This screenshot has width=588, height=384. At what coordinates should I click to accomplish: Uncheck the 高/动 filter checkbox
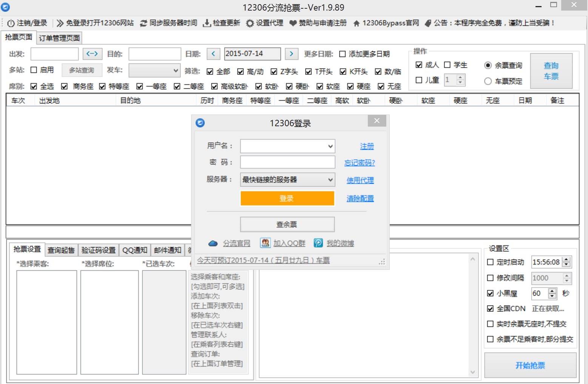[x=241, y=71]
